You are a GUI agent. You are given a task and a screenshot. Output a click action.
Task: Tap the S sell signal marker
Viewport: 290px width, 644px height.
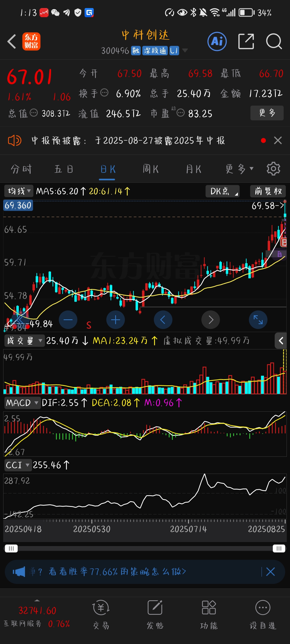[89, 325]
